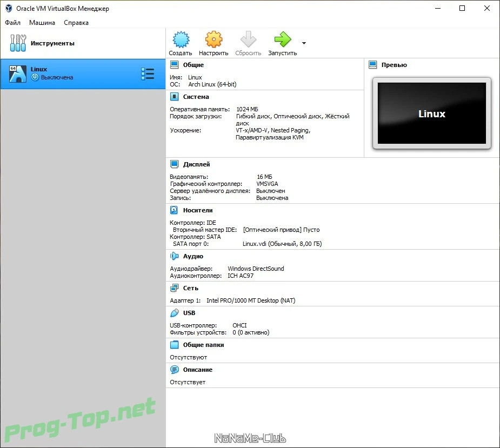Click the Превью heading
Viewport: 500px width, 448px height.
click(x=394, y=65)
